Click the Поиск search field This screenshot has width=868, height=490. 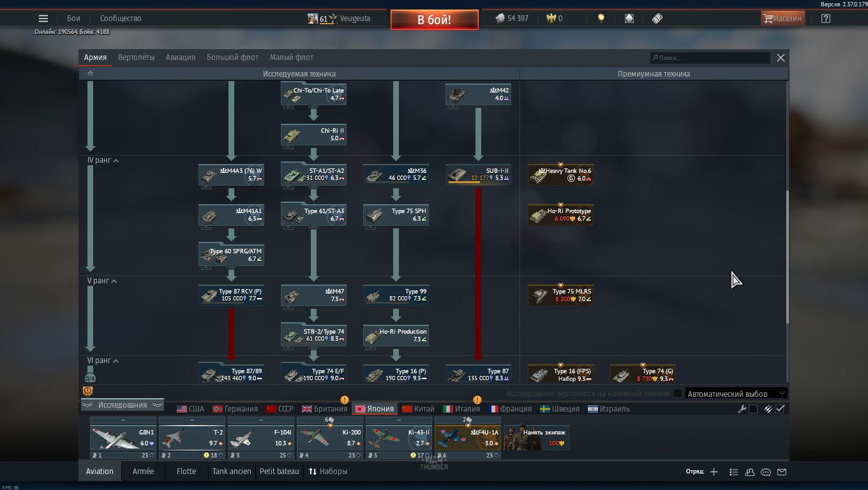(x=710, y=58)
